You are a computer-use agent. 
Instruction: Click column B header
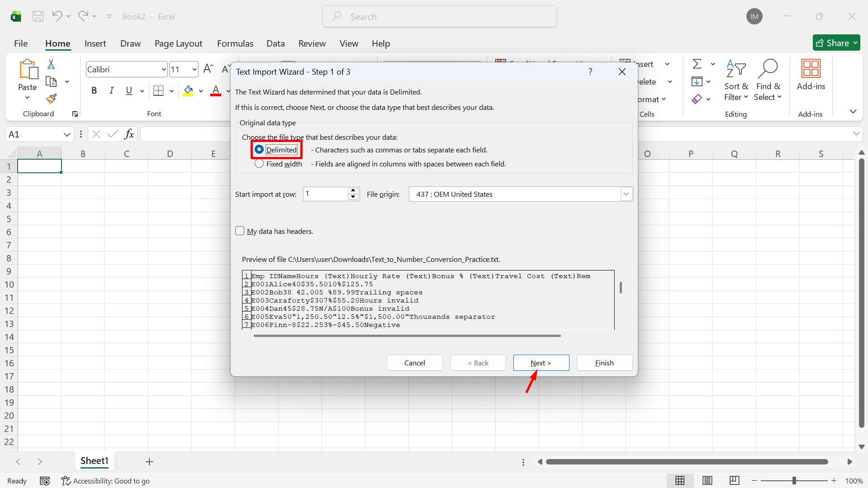(x=83, y=153)
